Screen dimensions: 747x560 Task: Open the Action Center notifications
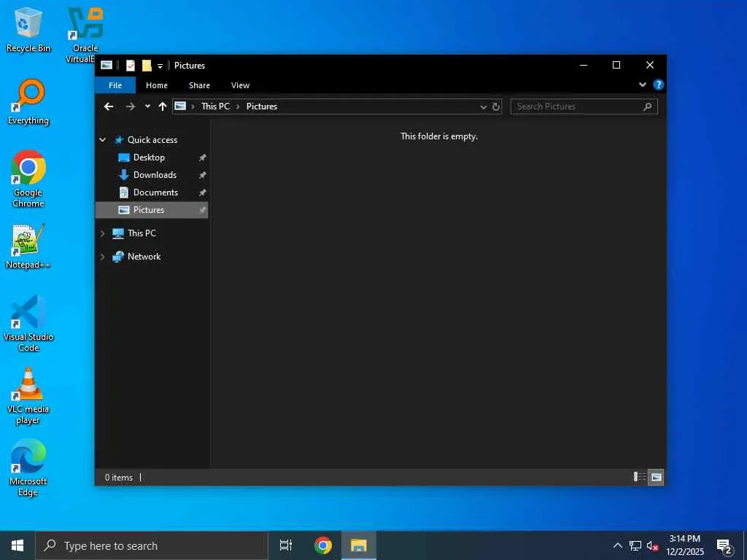(724, 546)
